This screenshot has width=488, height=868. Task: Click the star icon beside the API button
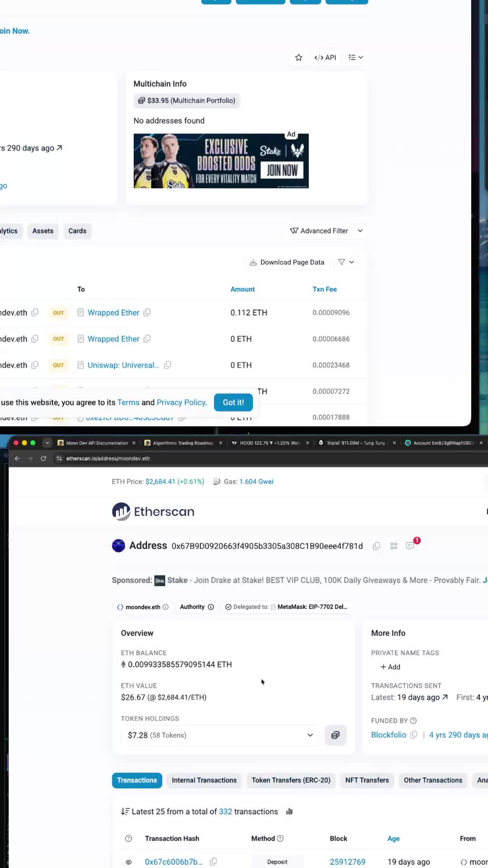299,57
